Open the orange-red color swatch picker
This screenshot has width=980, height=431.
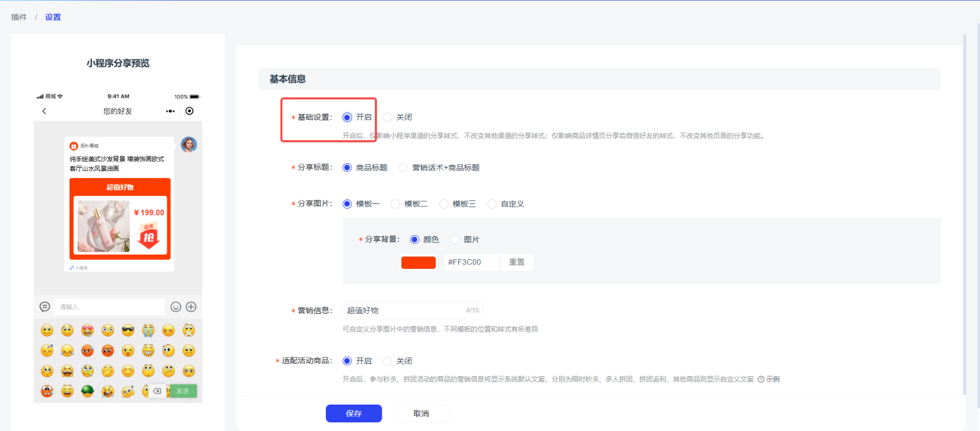[418, 263]
